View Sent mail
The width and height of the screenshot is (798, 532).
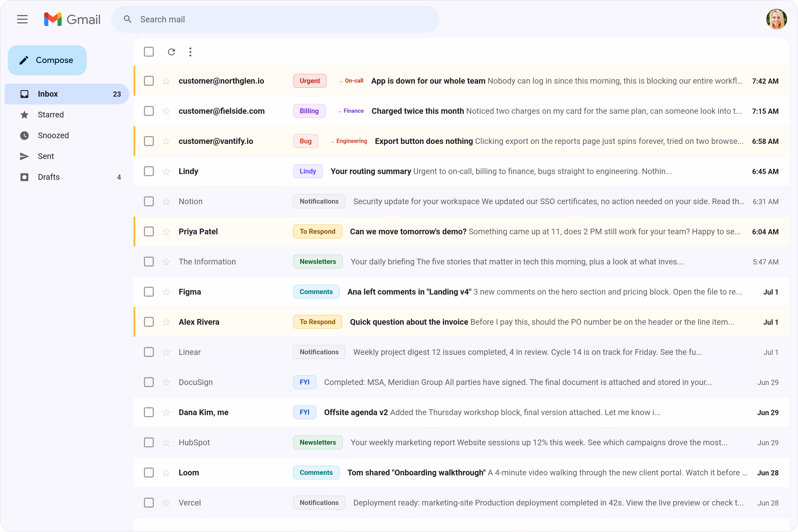click(67, 156)
